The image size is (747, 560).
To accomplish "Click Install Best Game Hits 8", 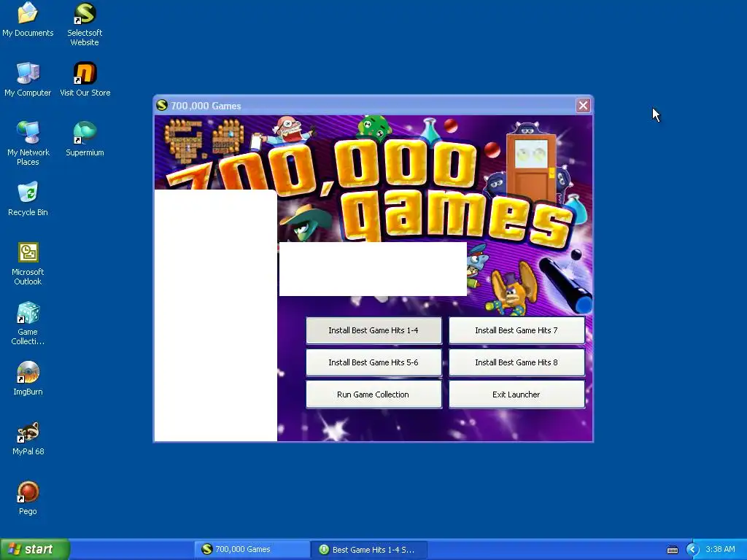I will [x=516, y=362].
